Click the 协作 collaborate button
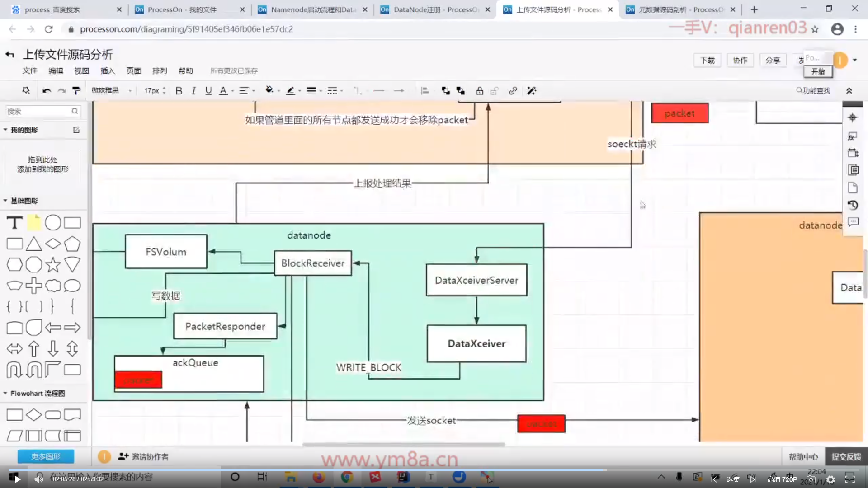The image size is (868, 488). (x=740, y=61)
